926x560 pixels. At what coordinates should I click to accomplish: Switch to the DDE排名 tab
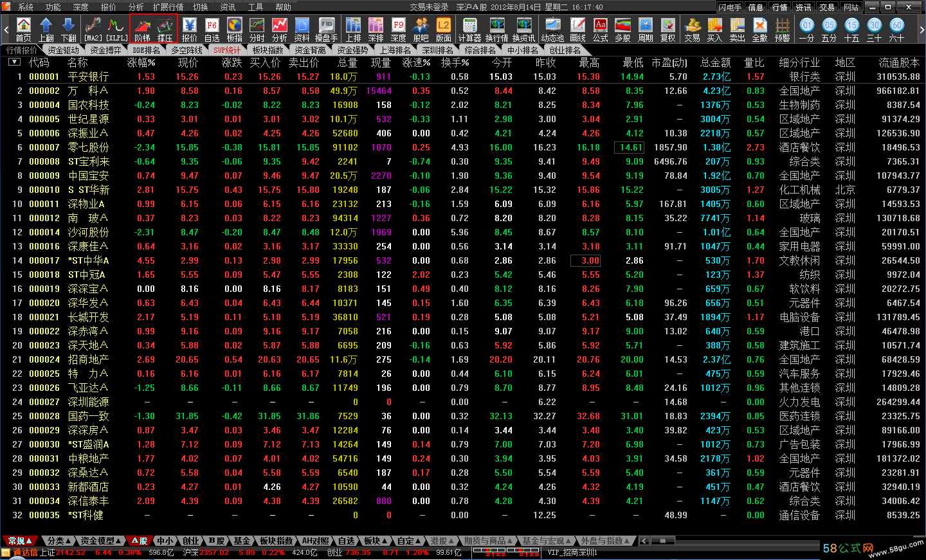click(147, 50)
